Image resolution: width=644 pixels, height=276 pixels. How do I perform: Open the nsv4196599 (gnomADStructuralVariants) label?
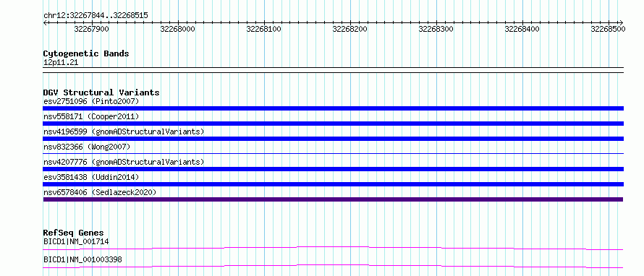124,131
